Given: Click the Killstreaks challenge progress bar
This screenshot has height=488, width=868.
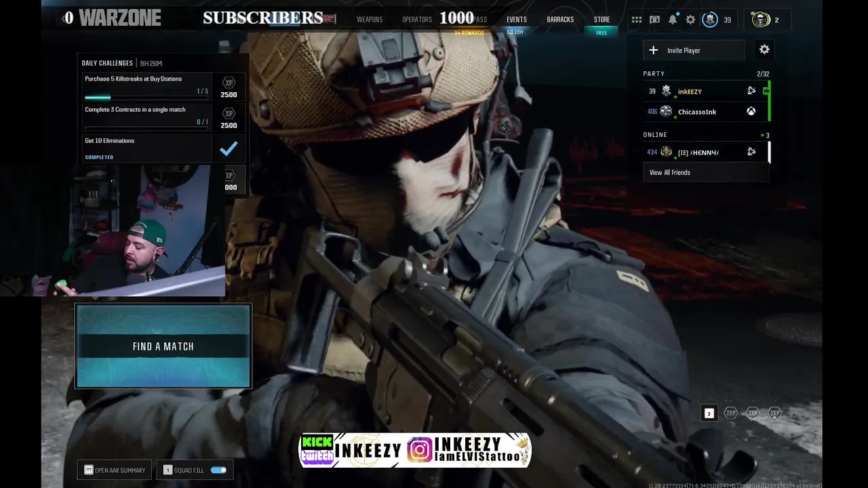Looking at the screenshot, I should click(x=146, y=98).
